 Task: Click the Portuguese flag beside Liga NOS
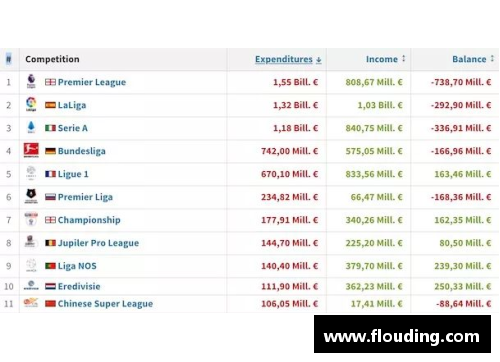coord(50,266)
